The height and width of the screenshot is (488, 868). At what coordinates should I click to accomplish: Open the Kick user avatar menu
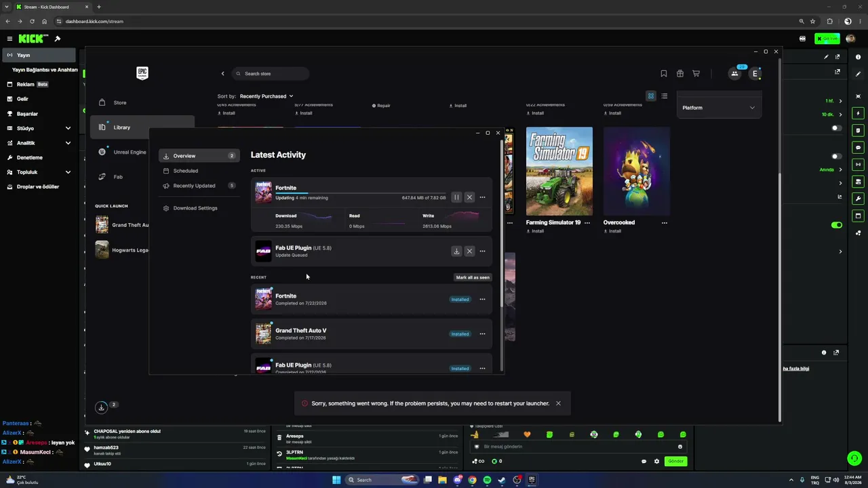point(851,39)
